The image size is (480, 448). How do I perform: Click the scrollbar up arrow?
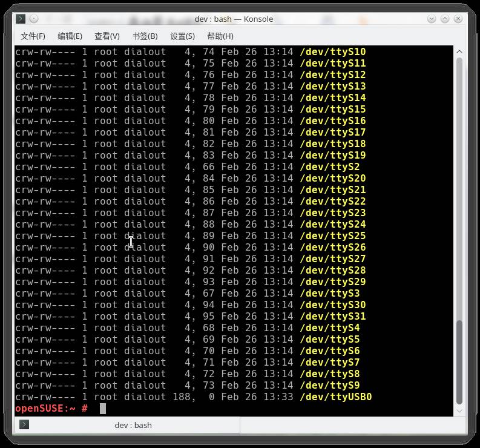point(459,51)
